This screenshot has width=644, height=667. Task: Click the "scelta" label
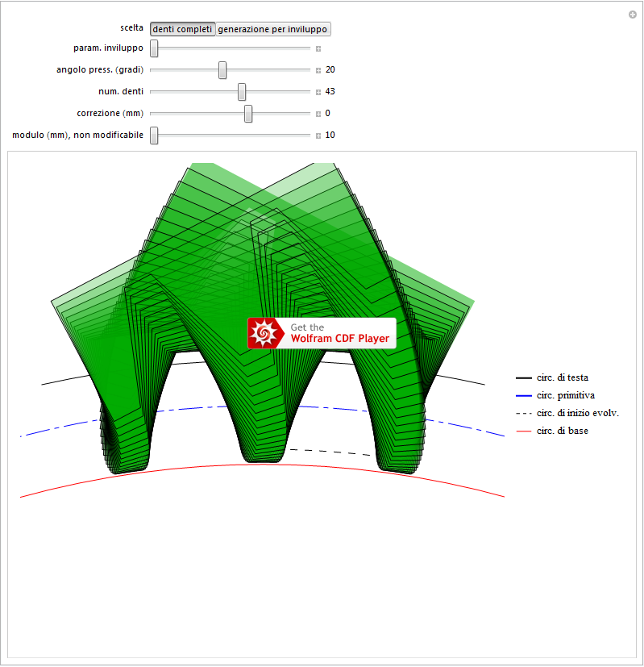pos(131,27)
